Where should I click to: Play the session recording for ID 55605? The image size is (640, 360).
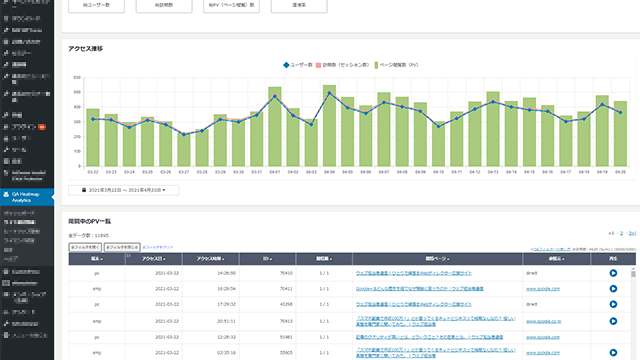[x=613, y=353]
